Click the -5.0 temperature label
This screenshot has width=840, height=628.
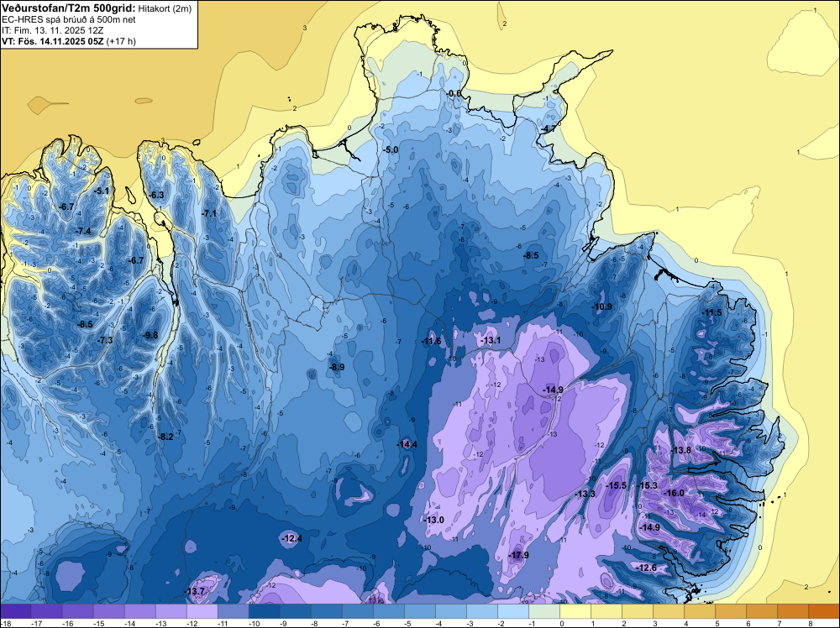click(x=391, y=150)
